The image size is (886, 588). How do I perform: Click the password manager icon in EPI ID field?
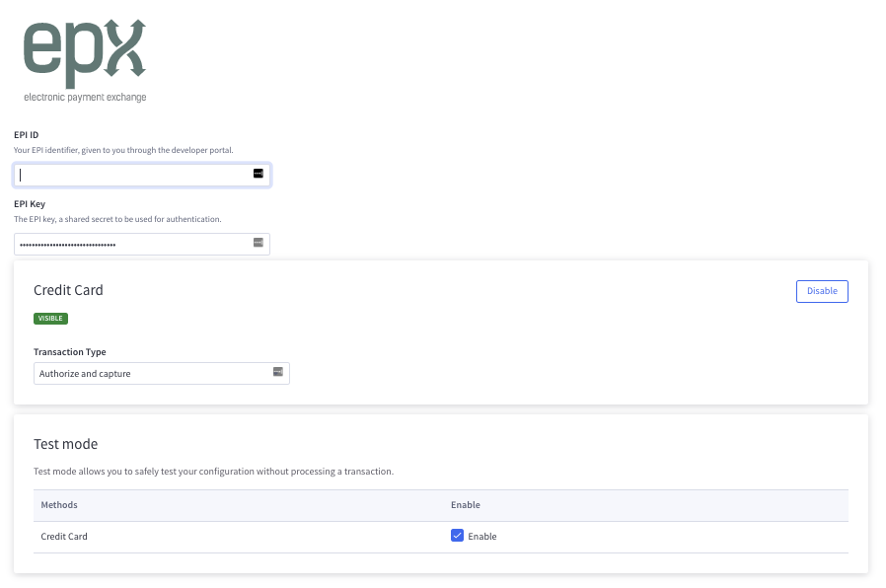click(258, 174)
